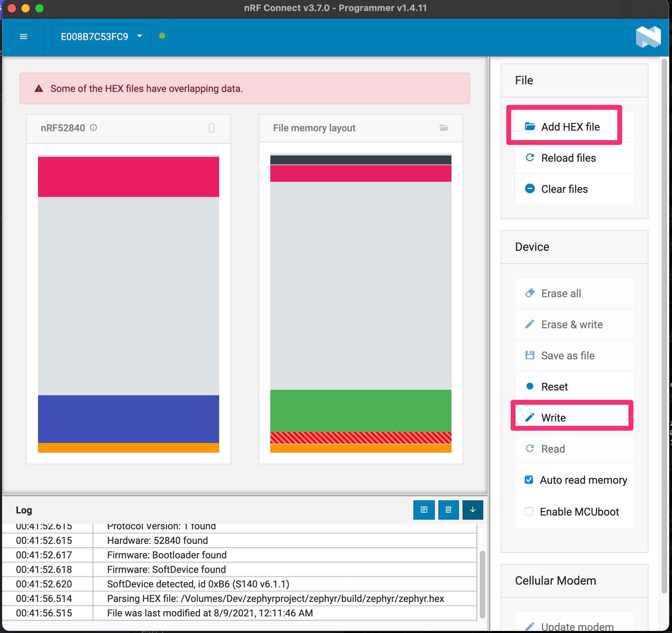Open the E008B7C53FC9 device selector dropdown
This screenshot has width=672, height=633.
(101, 37)
